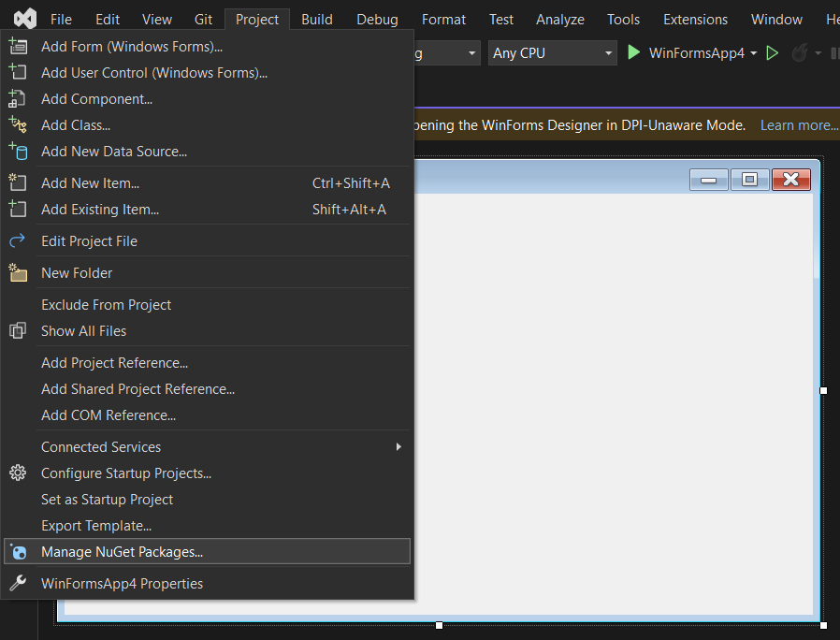Open the Format menu
This screenshot has height=640, width=840.
point(443,20)
